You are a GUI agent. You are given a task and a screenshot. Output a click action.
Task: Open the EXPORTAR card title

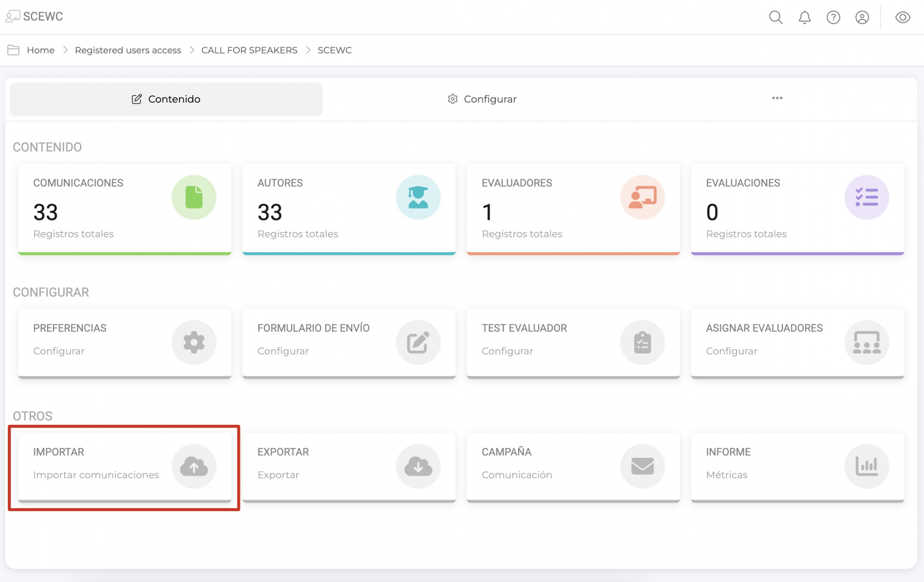click(283, 452)
